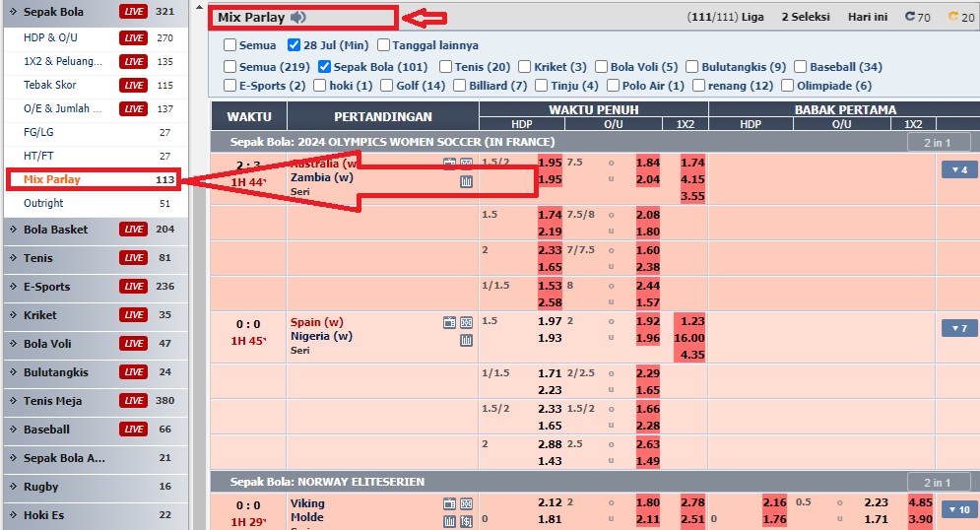Expand more markets button showing 7

(959, 328)
